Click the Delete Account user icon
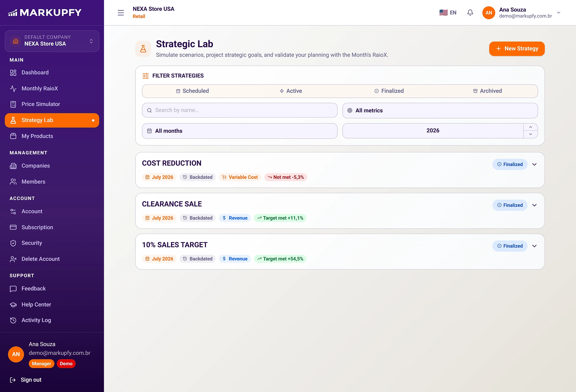Viewport: 576px width, 392px height. point(13,259)
